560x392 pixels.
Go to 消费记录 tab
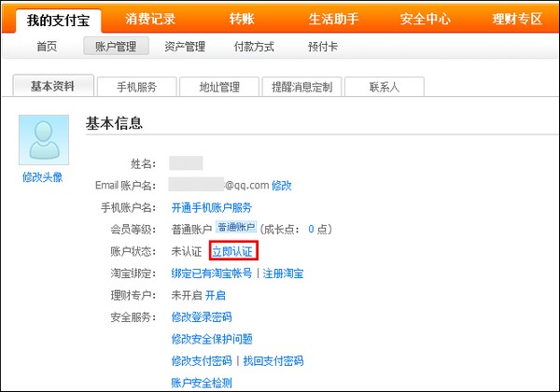(150, 19)
